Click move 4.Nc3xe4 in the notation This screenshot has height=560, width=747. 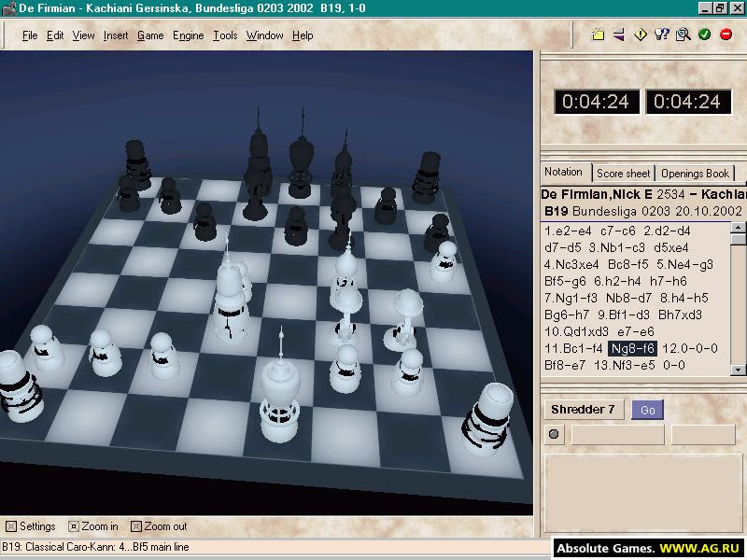pos(571,265)
